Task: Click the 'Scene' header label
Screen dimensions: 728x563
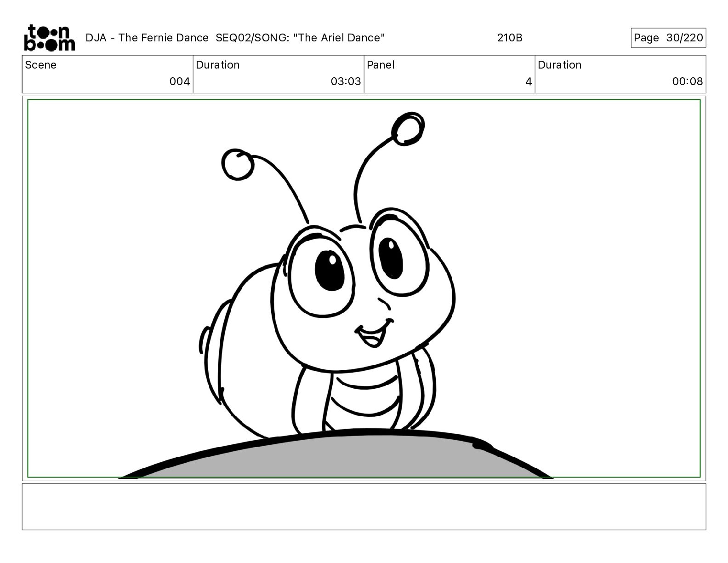Action: pos(41,65)
